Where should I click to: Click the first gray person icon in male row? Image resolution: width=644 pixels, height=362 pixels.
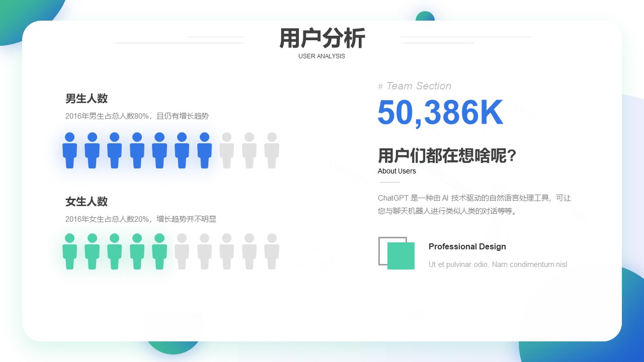click(227, 150)
